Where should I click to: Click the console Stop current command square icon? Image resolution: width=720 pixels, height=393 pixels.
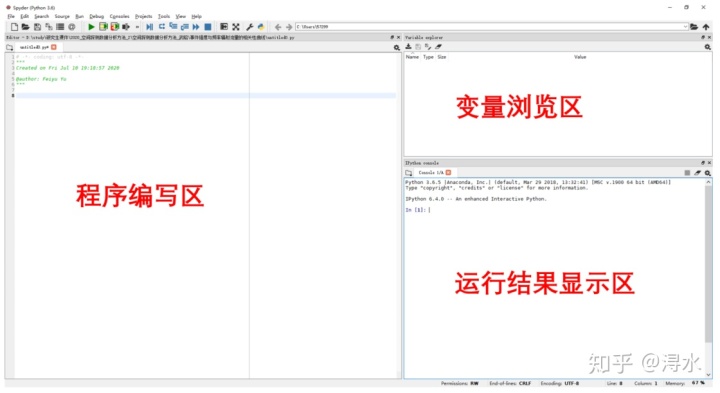tap(687, 173)
